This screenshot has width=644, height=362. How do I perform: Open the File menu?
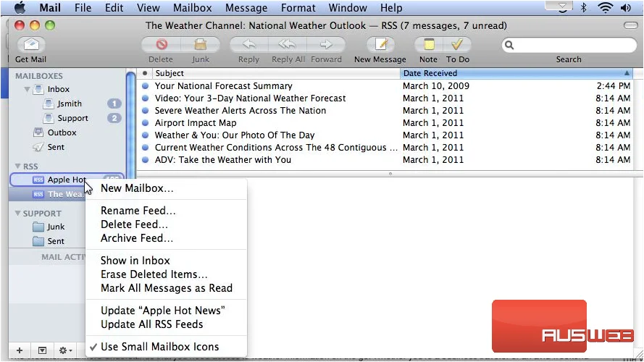point(83,7)
